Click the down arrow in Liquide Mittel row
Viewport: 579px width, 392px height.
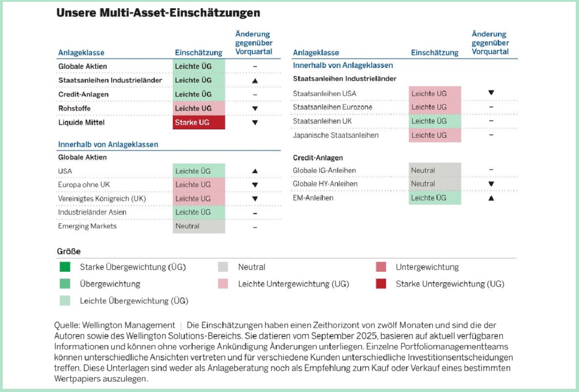pyautogui.click(x=255, y=123)
